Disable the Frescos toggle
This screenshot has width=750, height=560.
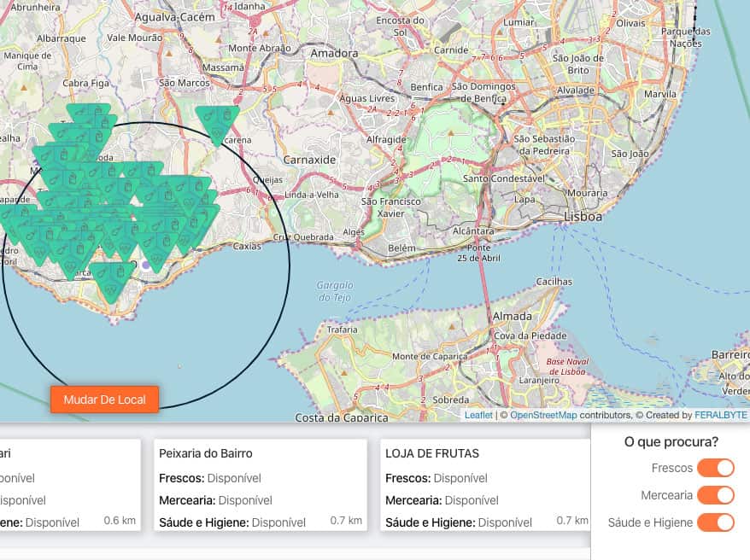coord(715,468)
